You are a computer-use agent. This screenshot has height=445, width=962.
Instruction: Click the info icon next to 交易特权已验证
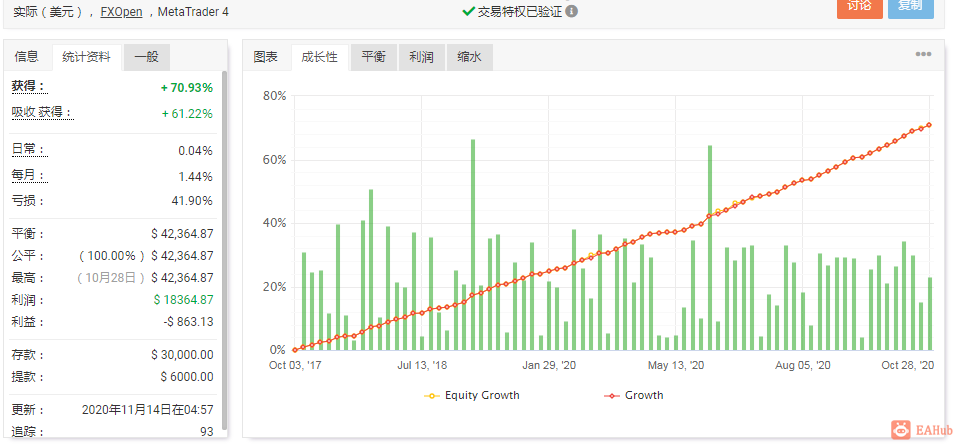point(571,11)
